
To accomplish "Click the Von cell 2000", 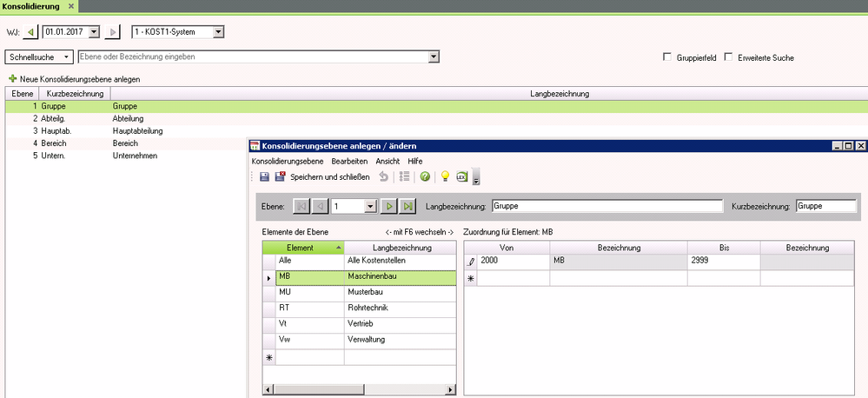I will tap(514, 262).
